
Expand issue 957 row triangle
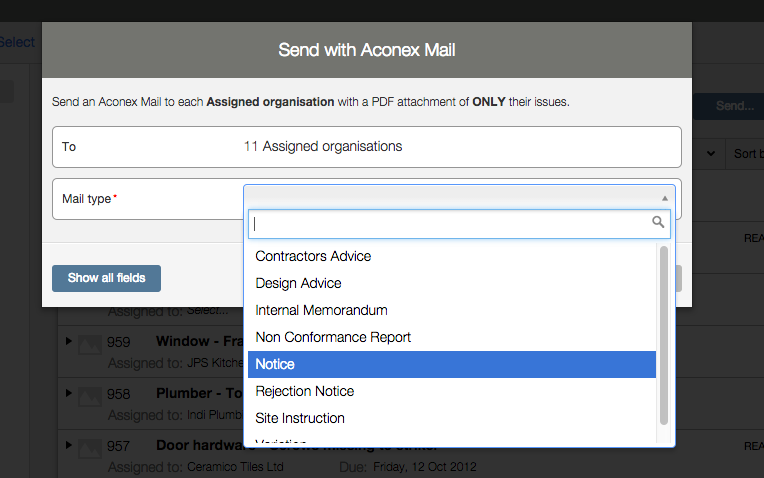click(x=69, y=445)
